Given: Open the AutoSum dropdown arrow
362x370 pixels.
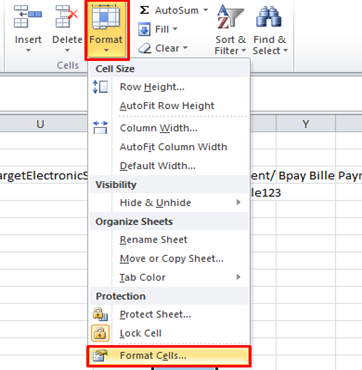Looking at the screenshot, I should [x=205, y=10].
